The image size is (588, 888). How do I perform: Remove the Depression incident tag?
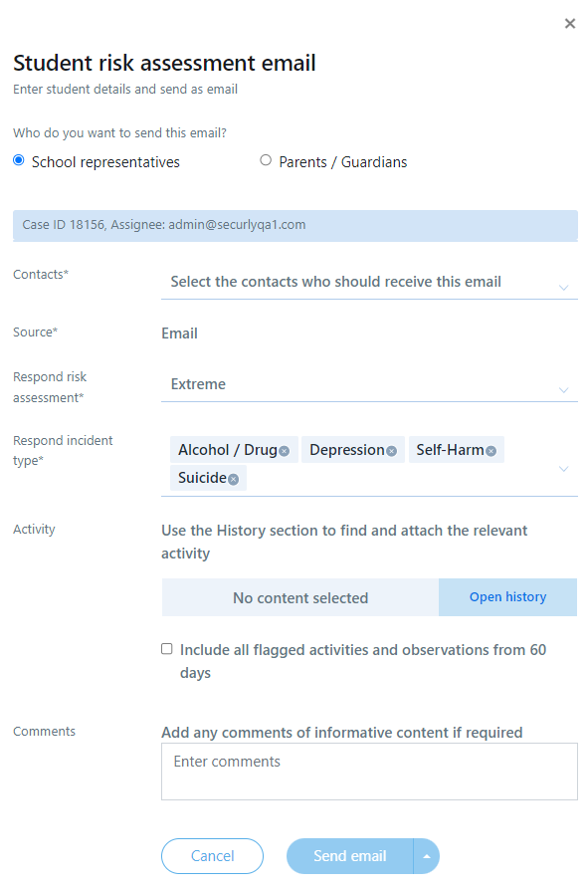(x=391, y=451)
